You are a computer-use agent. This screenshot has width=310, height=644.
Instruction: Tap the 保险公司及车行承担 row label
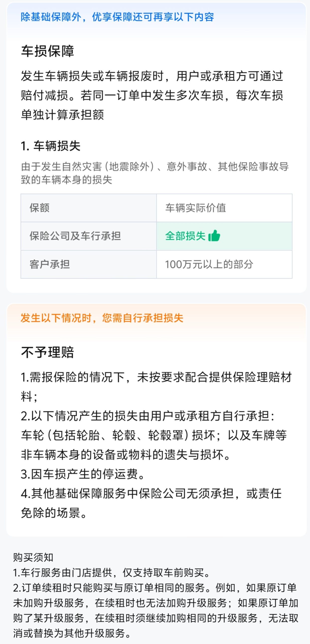coord(75,236)
